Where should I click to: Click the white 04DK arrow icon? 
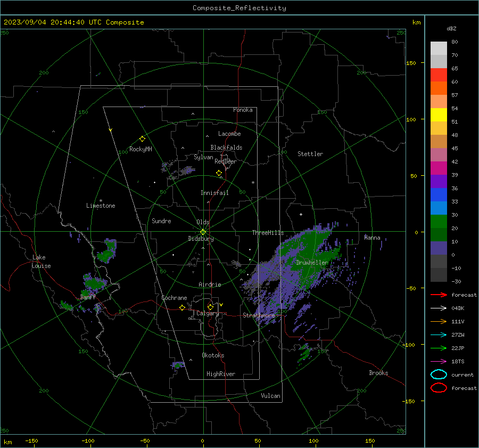(439, 308)
